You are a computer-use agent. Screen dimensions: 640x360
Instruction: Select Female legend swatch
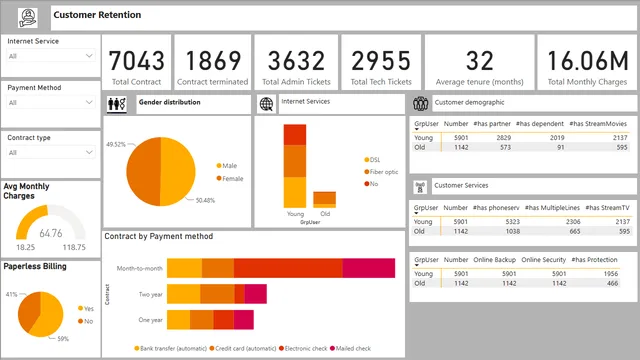click(x=219, y=178)
